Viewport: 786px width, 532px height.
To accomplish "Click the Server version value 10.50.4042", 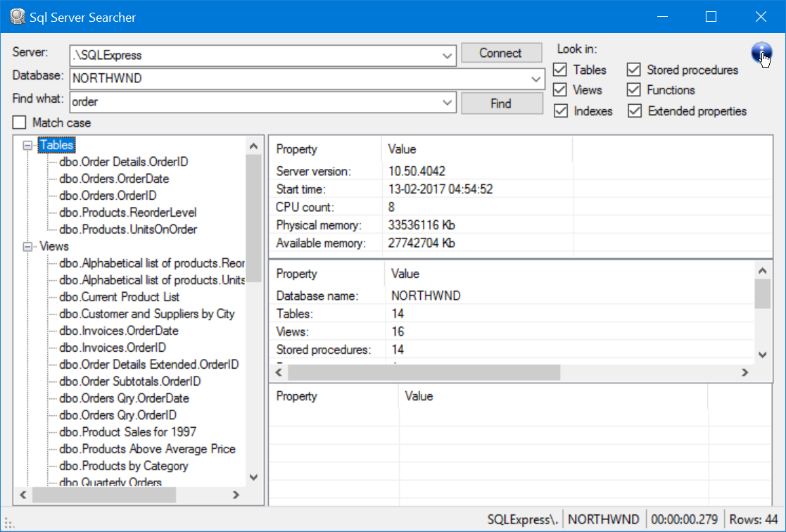I will [x=417, y=172].
